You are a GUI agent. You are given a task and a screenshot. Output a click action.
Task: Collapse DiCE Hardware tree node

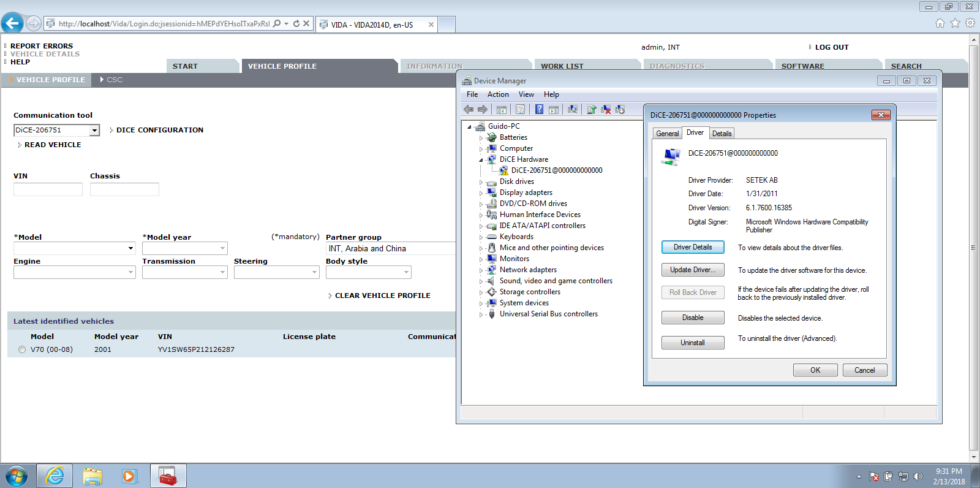pyautogui.click(x=481, y=160)
